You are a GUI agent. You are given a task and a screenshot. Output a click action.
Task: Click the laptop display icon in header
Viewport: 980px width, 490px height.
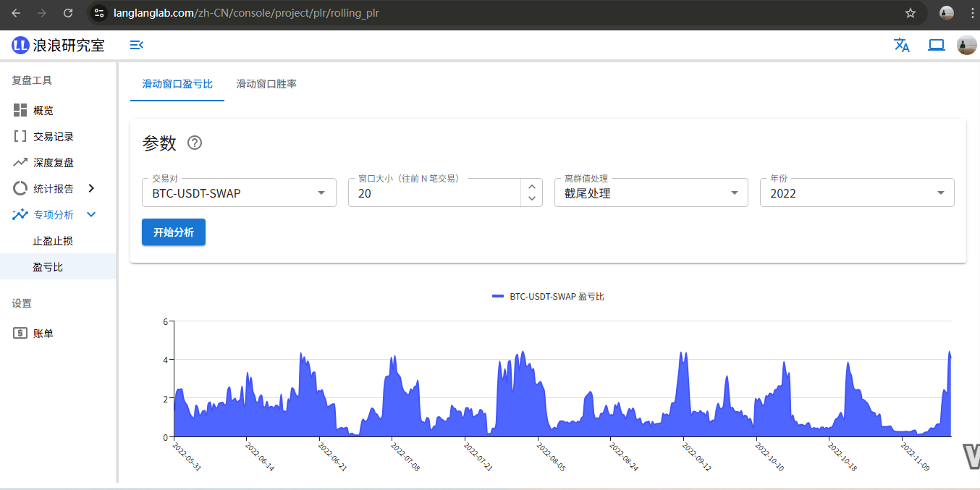click(937, 46)
